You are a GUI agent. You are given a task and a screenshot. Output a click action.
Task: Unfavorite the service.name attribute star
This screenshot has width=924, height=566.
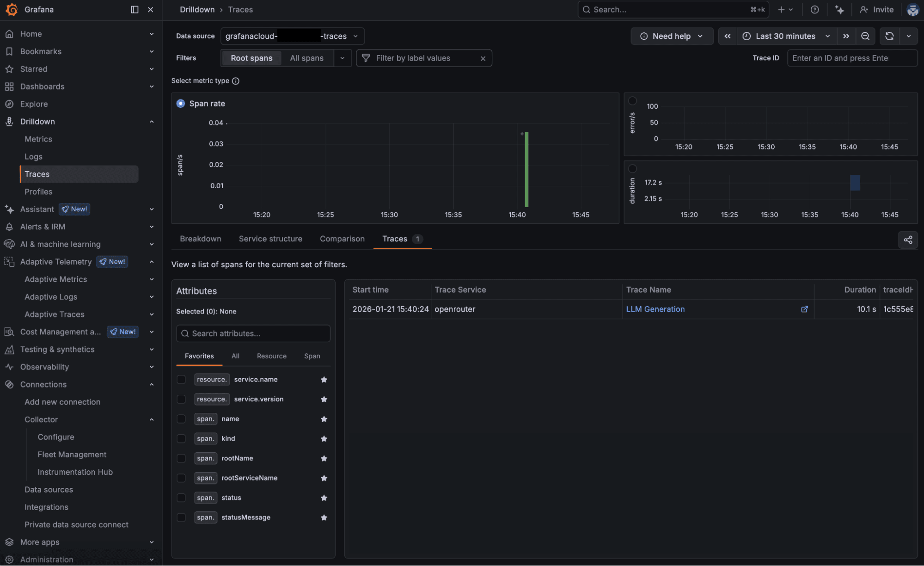tap(324, 380)
